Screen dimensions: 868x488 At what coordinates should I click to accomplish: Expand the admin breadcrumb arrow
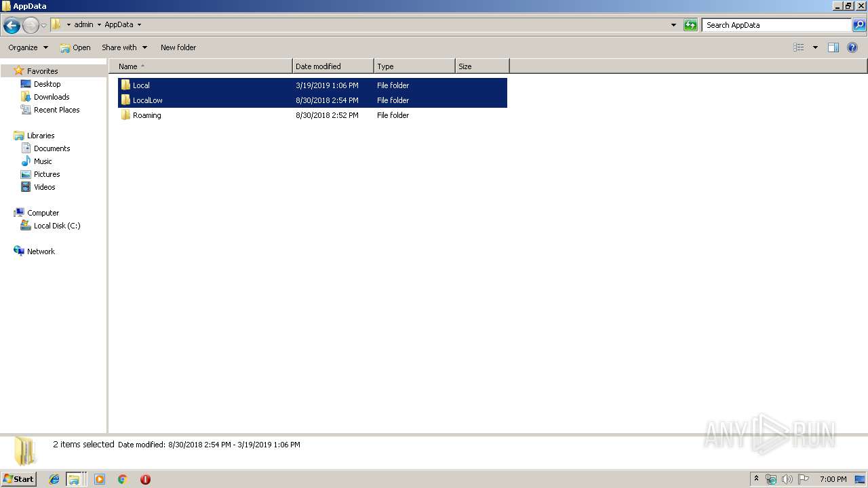click(99, 24)
